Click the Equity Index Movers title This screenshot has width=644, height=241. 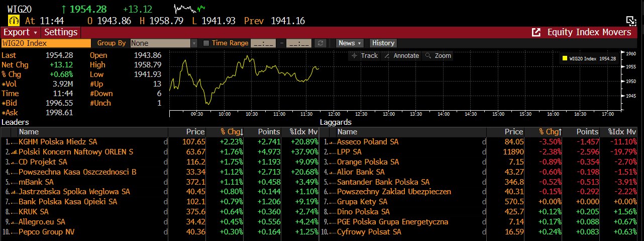click(589, 32)
